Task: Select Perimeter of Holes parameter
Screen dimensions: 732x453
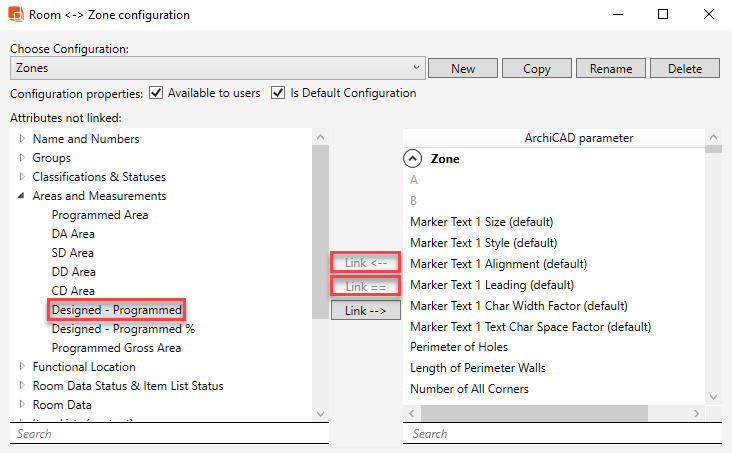Action: click(x=459, y=347)
